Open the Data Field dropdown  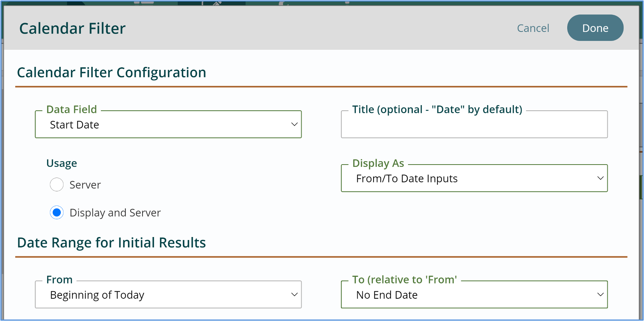tap(168, 124)
